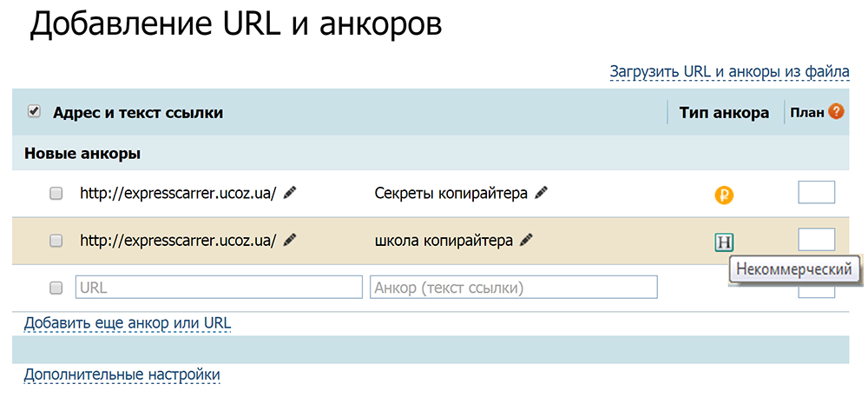Click plan field for школа копирайтера row
The width and height of the screenshot is (868, 404).
tap(816, 239)
